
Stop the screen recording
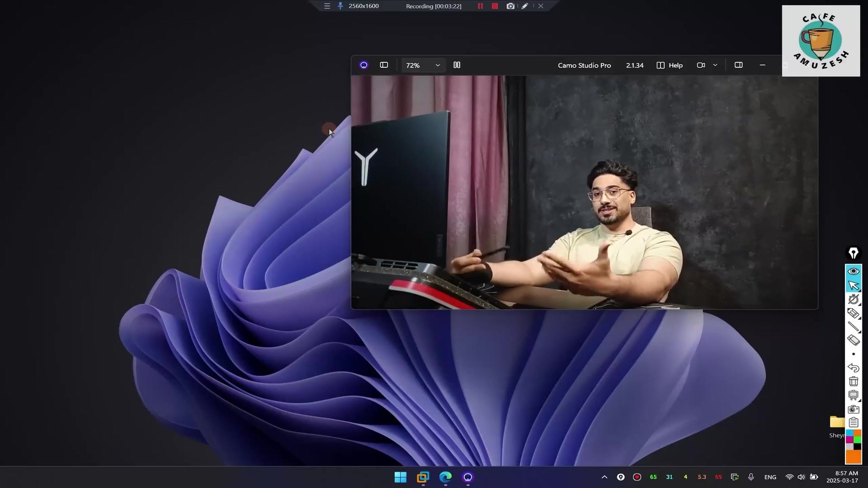pyautogui.click(x=495, y=6)
